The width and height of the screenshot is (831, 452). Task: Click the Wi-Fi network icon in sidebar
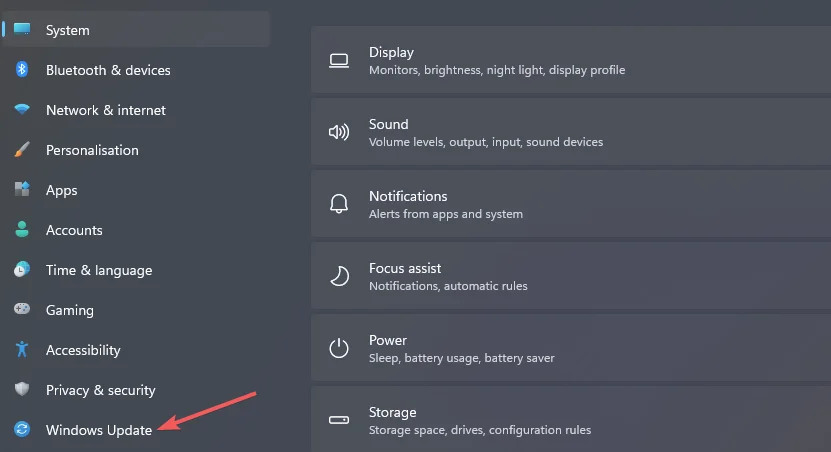click(x=22, y=109)
